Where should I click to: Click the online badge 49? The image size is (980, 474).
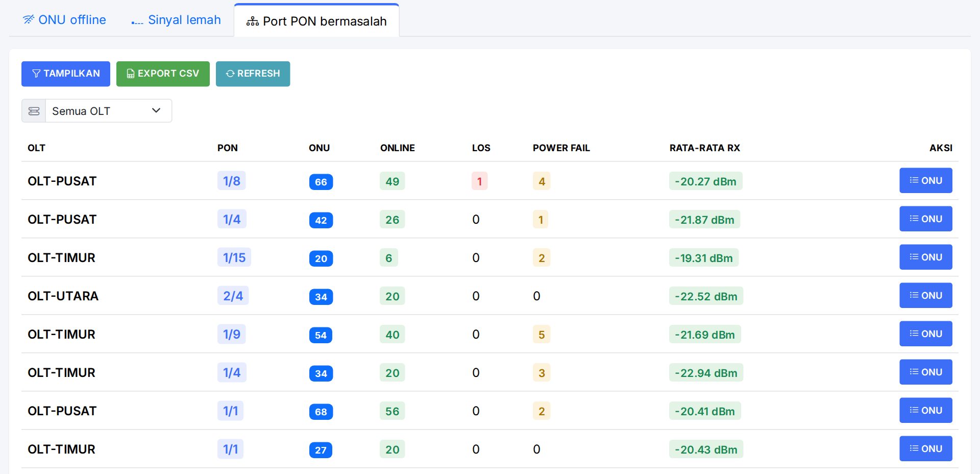(393, 181)
